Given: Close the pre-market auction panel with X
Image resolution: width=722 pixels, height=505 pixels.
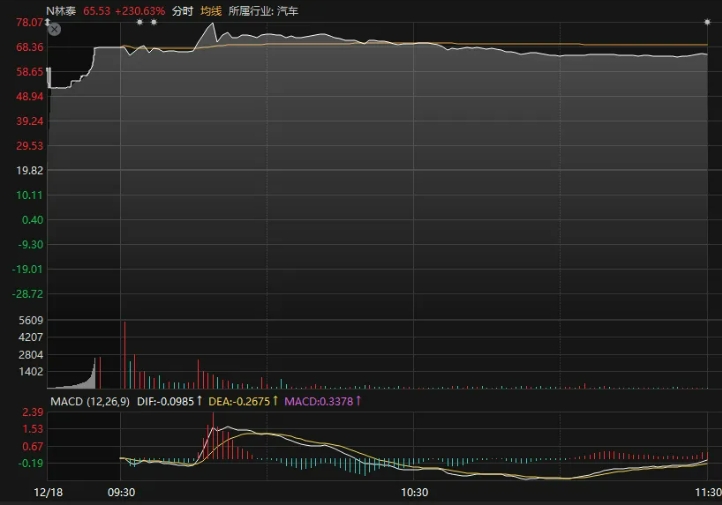Looking at the screenshot, I should [x=54, y=30].
